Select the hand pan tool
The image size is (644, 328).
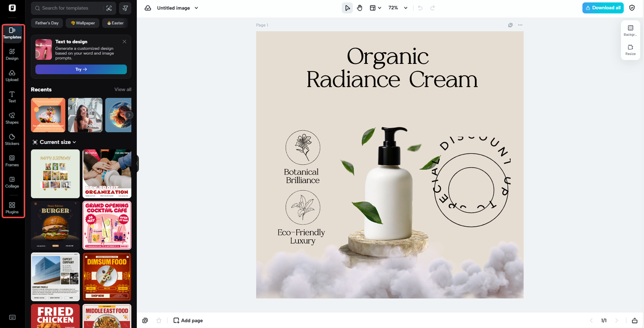[360, 8]
